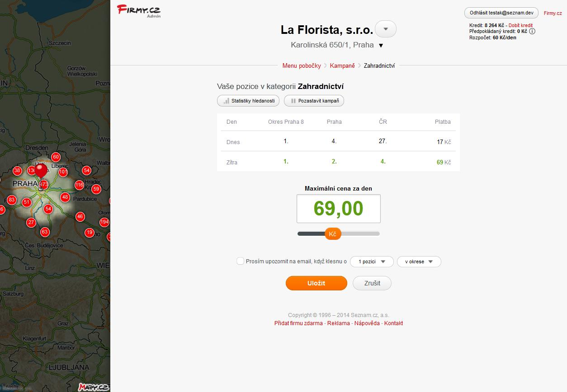Expand the Karolinská 650/1 address arrow

(x=381, y=46)
